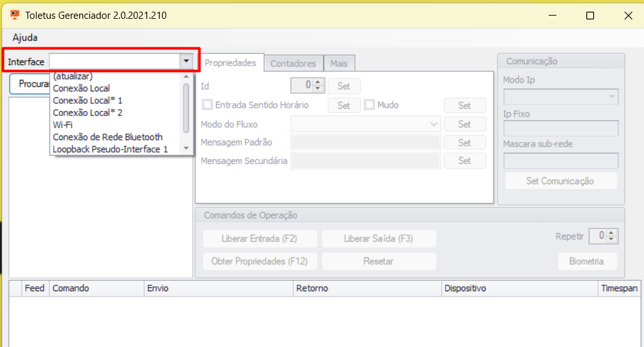
Task: Click the Repetir number field
Action: point(597,235)
